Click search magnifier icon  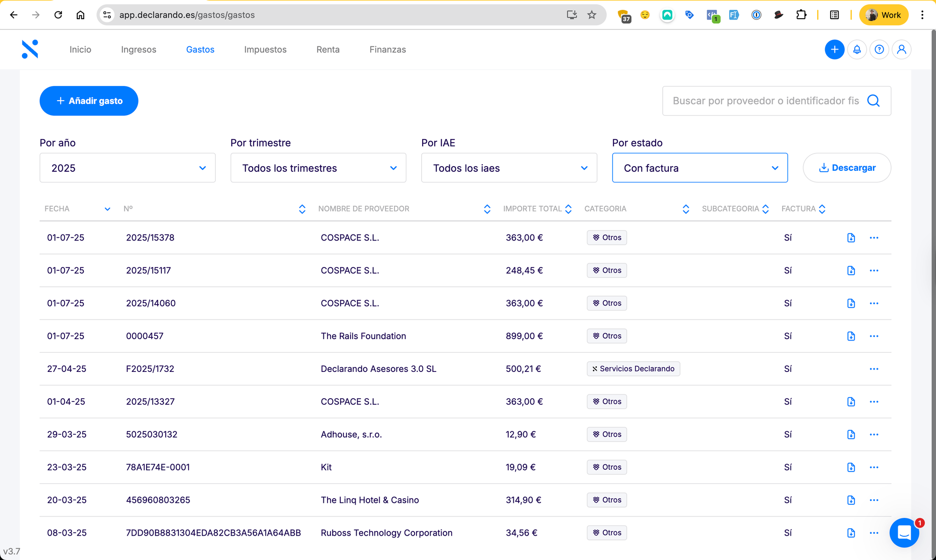(x=873, y=101)
